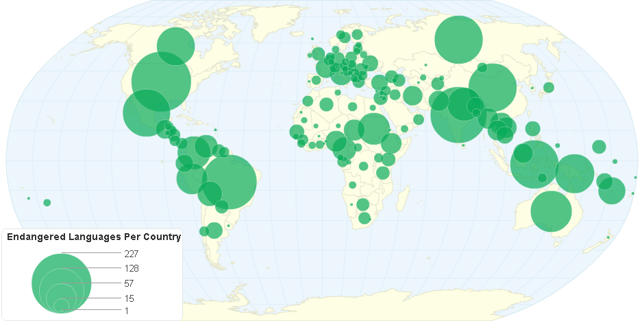Click the legend title Endangered Languages Per Country
Screen dimensions: 644x321
pos(93,237)
